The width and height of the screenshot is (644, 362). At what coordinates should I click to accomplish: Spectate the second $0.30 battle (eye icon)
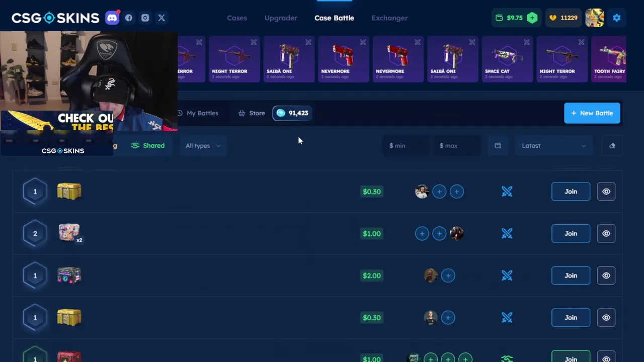tap(606, 317)
